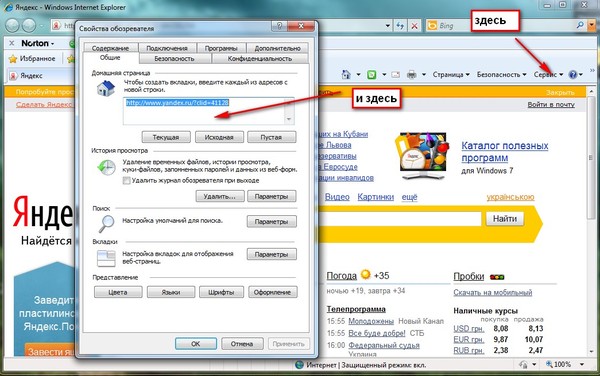Click the green RSS feeds icon
This screenshot has height=376, width=600.
372,75
